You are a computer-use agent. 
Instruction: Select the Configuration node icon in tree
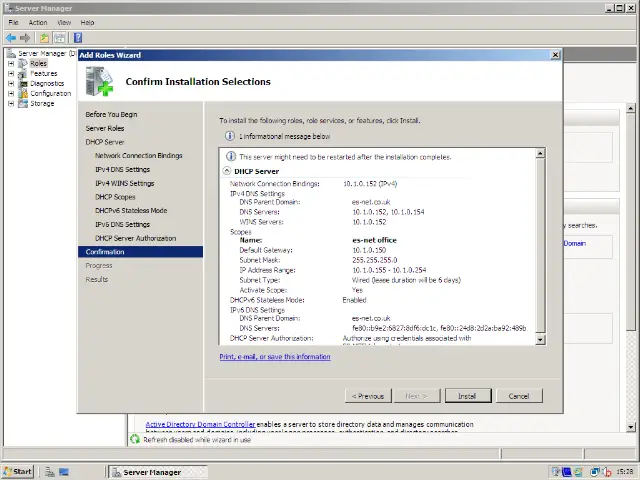(23, 93)
